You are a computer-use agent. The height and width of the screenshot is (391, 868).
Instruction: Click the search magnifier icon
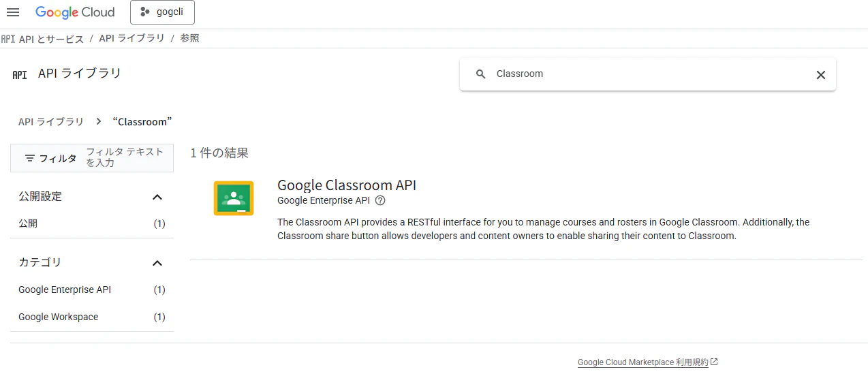(x=480, y=74)
